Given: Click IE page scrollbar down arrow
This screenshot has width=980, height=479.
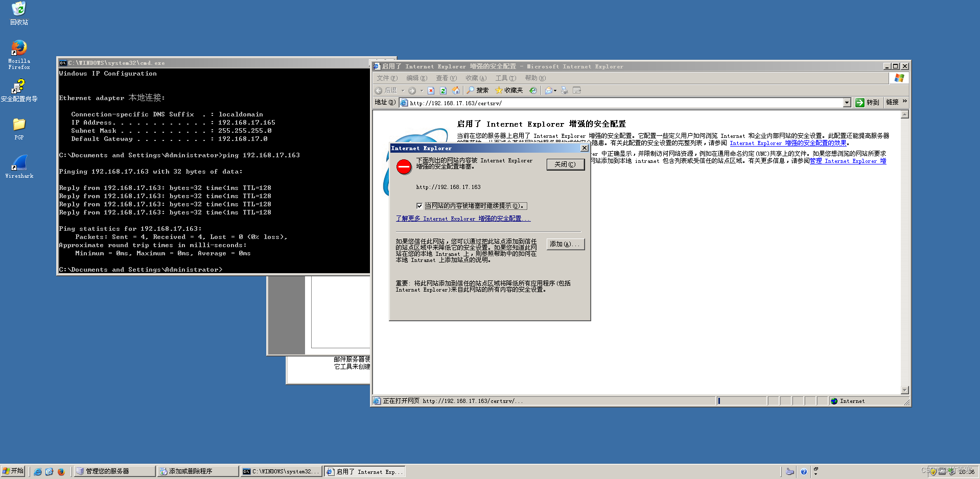Looking at the screenshot, I should tap(905, 390).
